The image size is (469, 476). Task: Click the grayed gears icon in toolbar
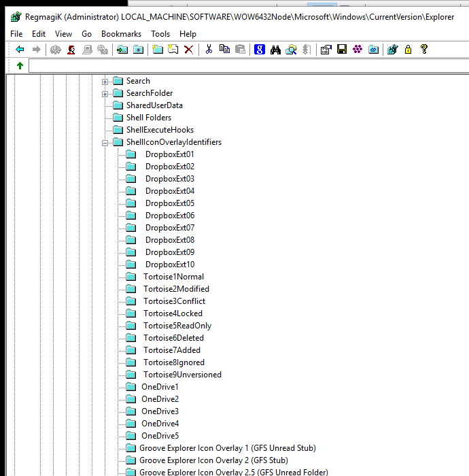[x=103, y=50]
